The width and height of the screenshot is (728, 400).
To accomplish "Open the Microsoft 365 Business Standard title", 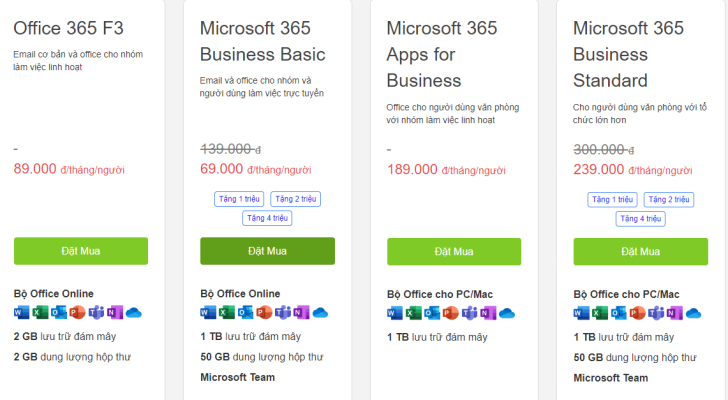I will click(628, 54).
